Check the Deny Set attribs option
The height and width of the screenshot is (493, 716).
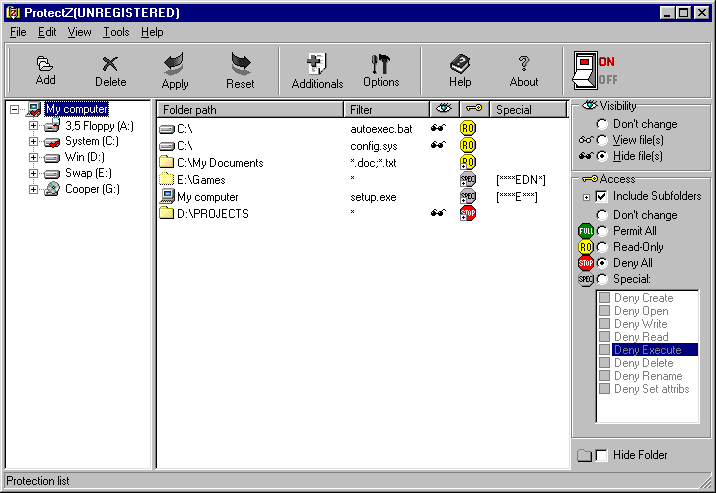click(x=605, y=389)
